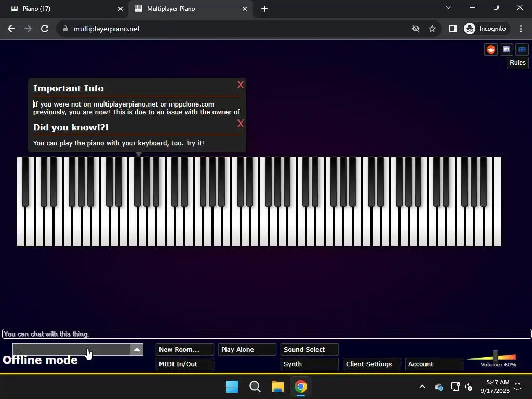Open network status tray icon

tap(455, 387)
